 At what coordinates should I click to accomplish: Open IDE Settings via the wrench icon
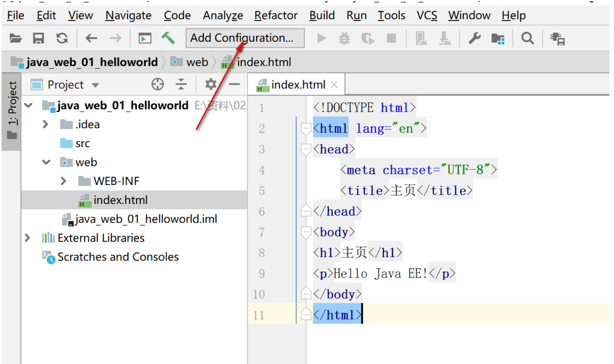point(474,38)
